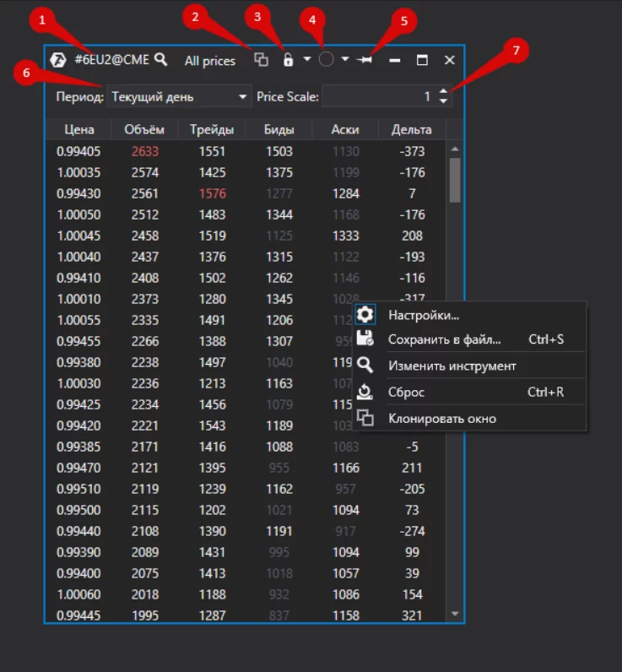Click the instrument search magnifier icon
This screenshot has width=622, height=672.
(160, 60)
